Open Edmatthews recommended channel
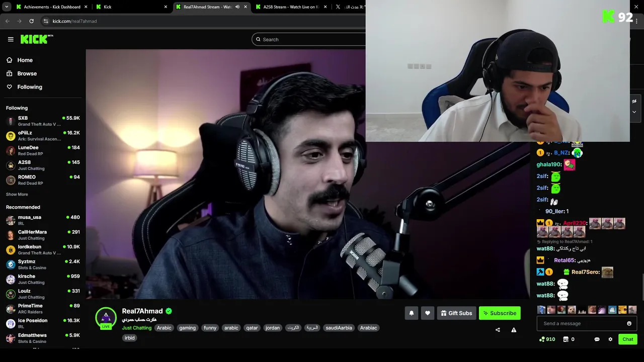Image resolution: width=644 pixels, height=362 pixels. pyautogui.click(x=43, y=338)
